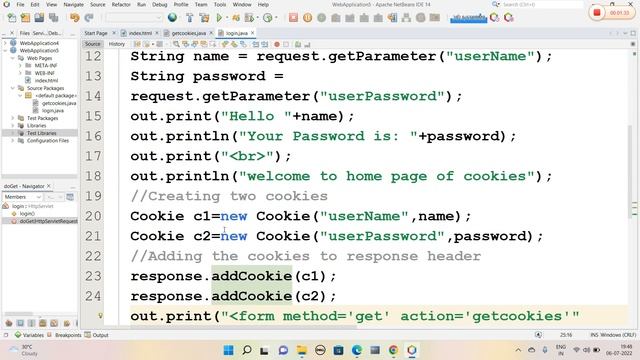Open the Breakpoints panel button
Viewport: 640px width, 360px height.
click(x=64, y=335)
